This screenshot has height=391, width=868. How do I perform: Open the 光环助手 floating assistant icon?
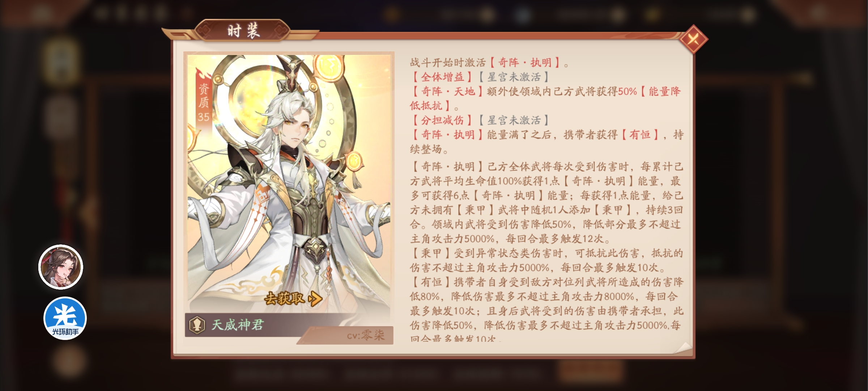coord(65,318)
